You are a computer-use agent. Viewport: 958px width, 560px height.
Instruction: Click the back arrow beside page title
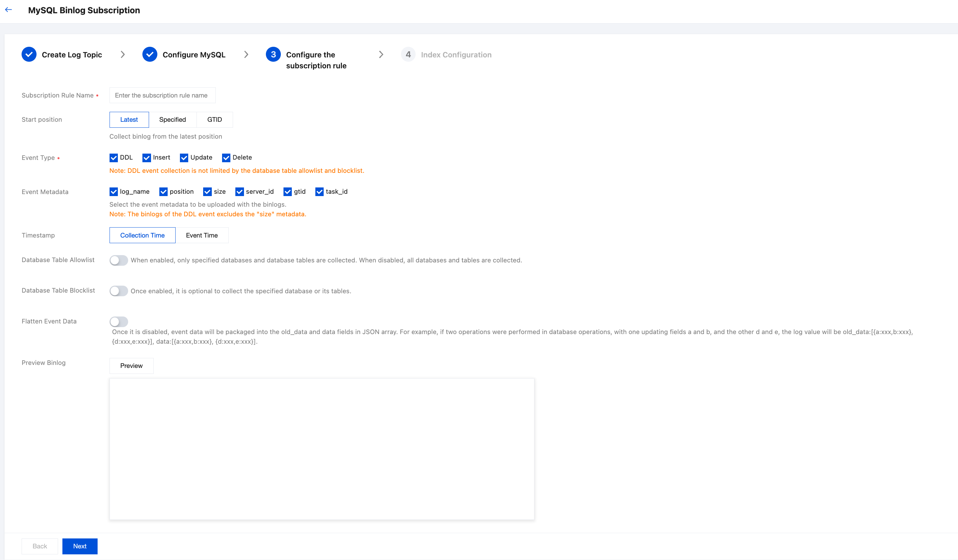coord(9,10)
